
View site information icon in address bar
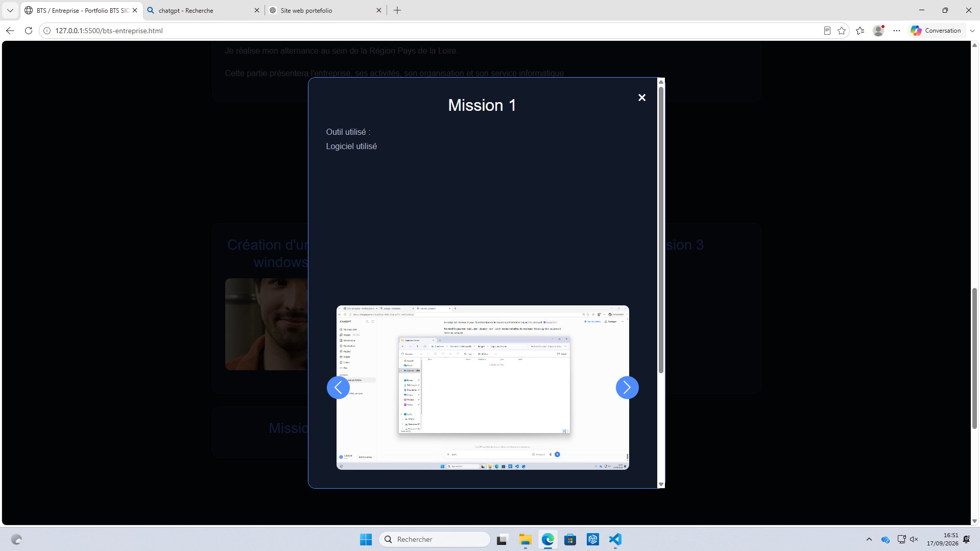point(47,31)
